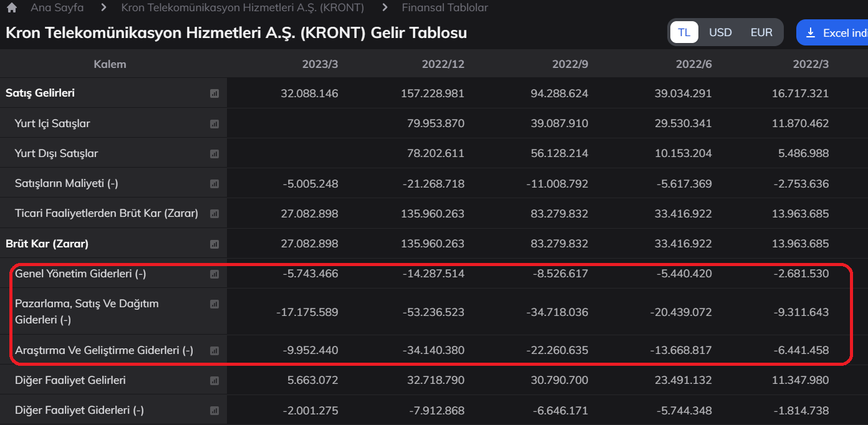Open chart icon for Diğer Faaliyet Gelirleri
Screen dimensions: 868x425
point(215,381)
